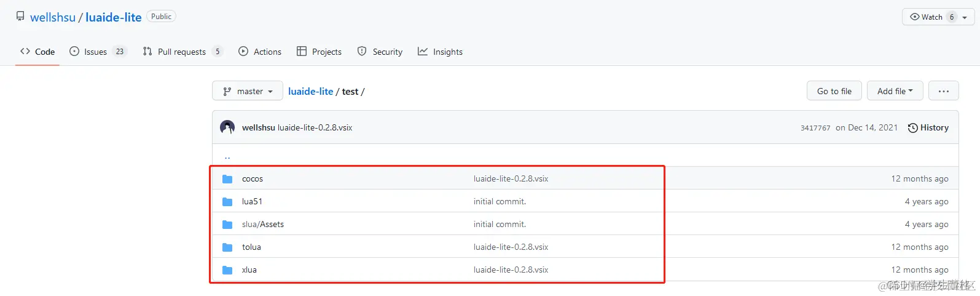
Task: Select the Code tab
Action: tap(37, 52)
